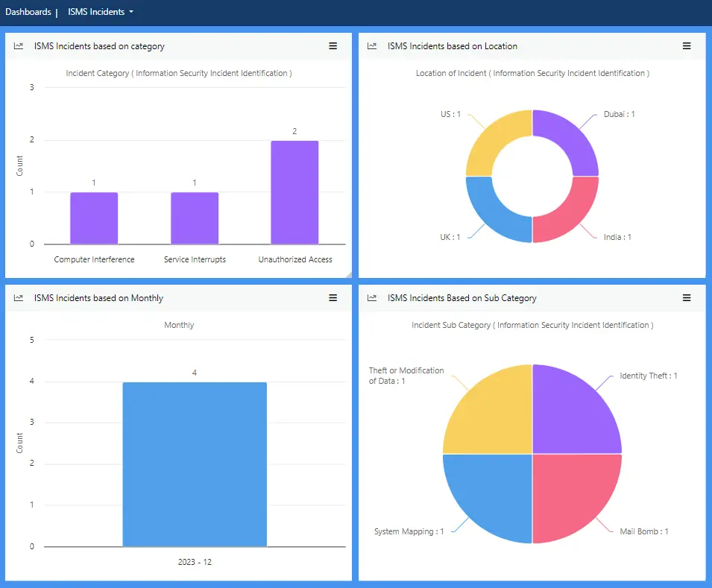This screenshot has height=588, width=712.
Task: Open the Sub Category chart hamburger menu
Action: tap(686, 297)
